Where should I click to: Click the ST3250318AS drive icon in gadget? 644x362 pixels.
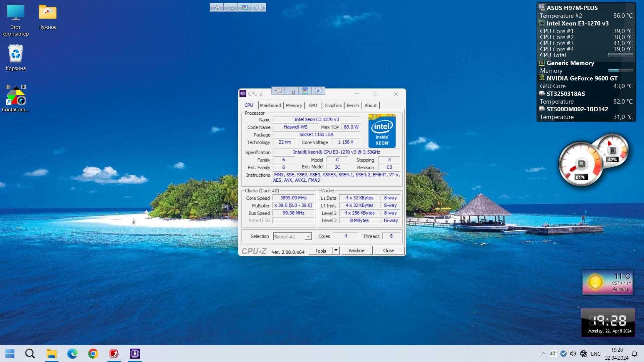coord(542,93)
